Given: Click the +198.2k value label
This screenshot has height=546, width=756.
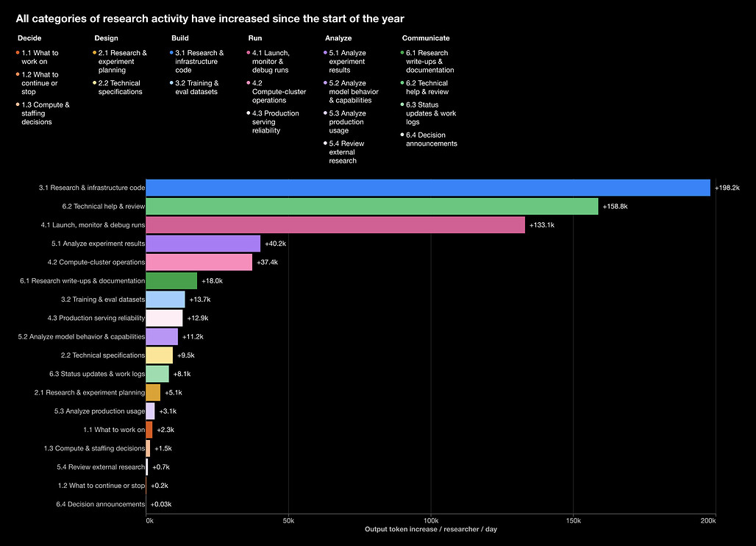Looking at the screenshot, I should pos(727,188).
